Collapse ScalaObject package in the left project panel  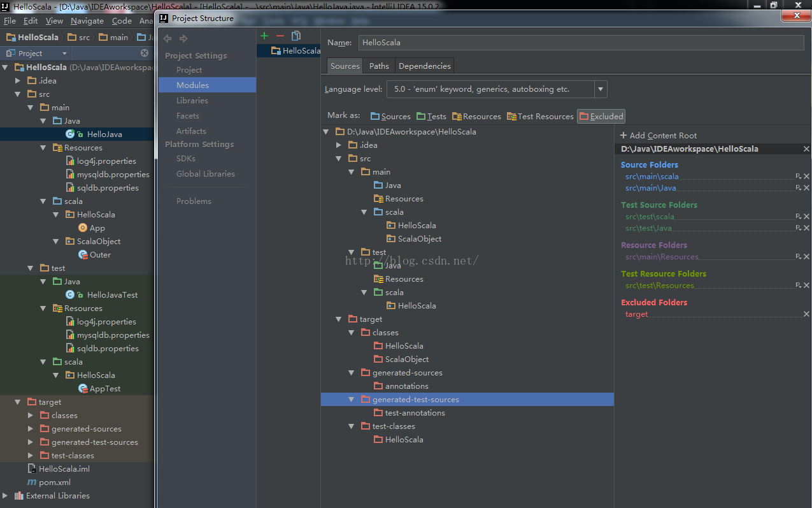pyautogui.click(x=56, y=241)
